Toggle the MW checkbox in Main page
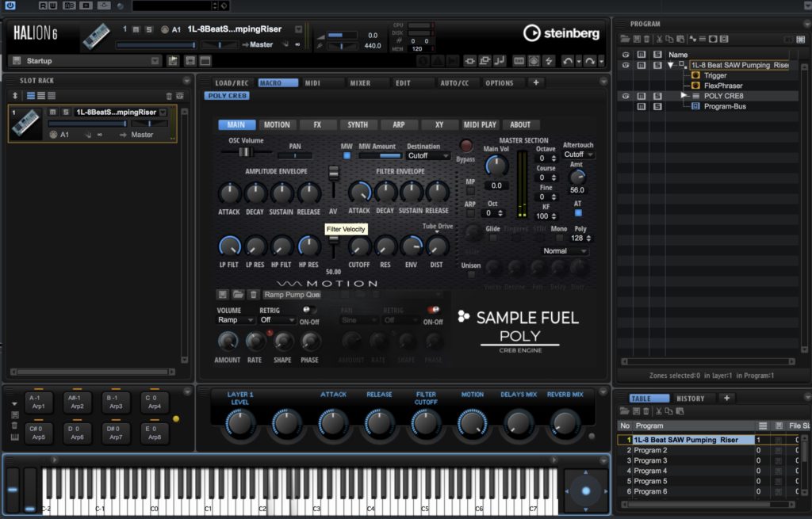Viewport: 812px width, 519px height. 347,156
